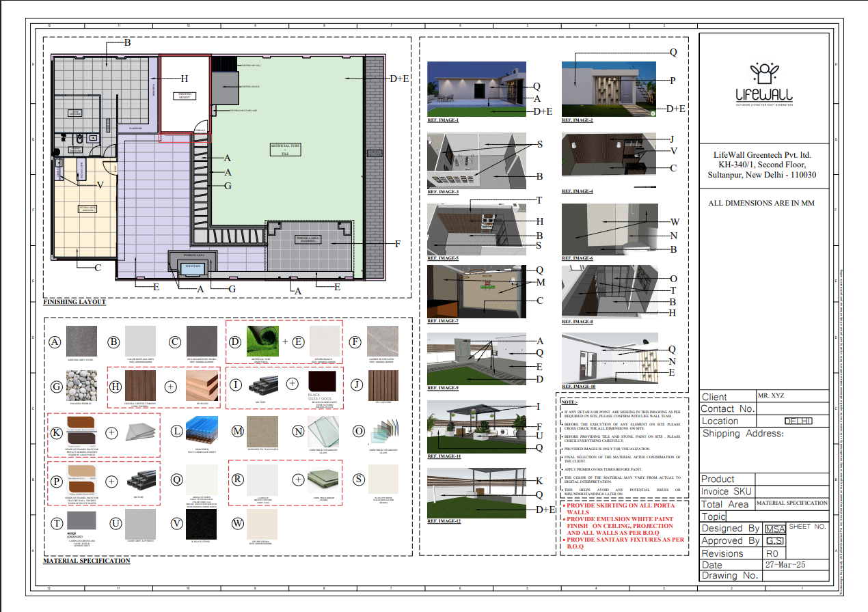The width and height of the screenshot is (868, 612).
Task: Click the MS tube image next to I
Action: tap(262, 386)
